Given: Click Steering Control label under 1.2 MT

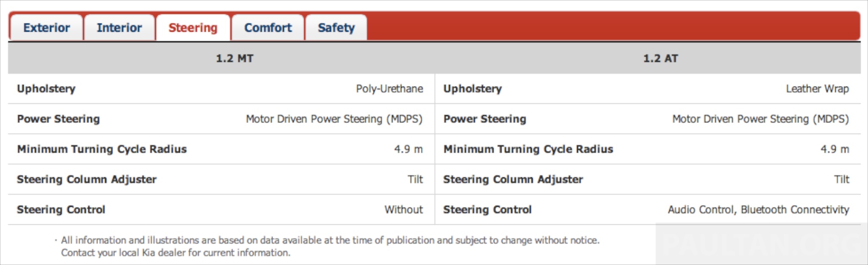Looking at the screenshot, I should coord(61,210).
